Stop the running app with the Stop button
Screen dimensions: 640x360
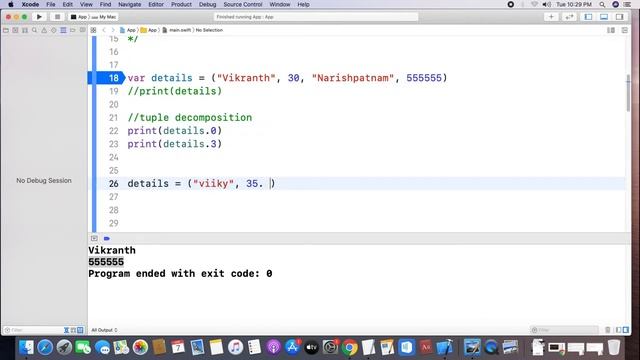point(57,17)
